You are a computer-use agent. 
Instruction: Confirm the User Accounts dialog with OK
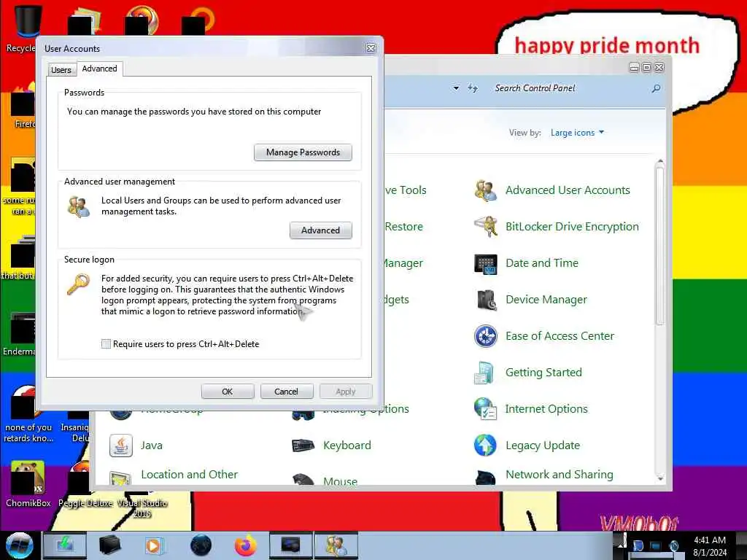point(228,392)
